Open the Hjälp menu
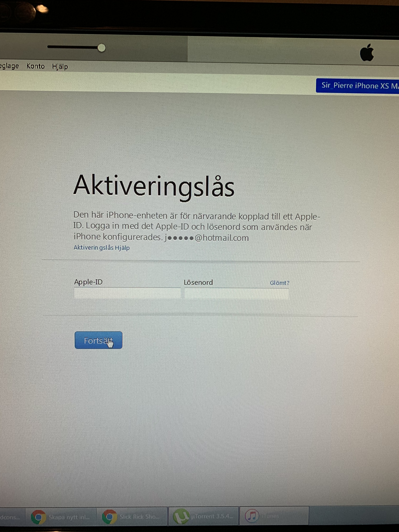The image size is (399, 532). click(x=60, y=66)
